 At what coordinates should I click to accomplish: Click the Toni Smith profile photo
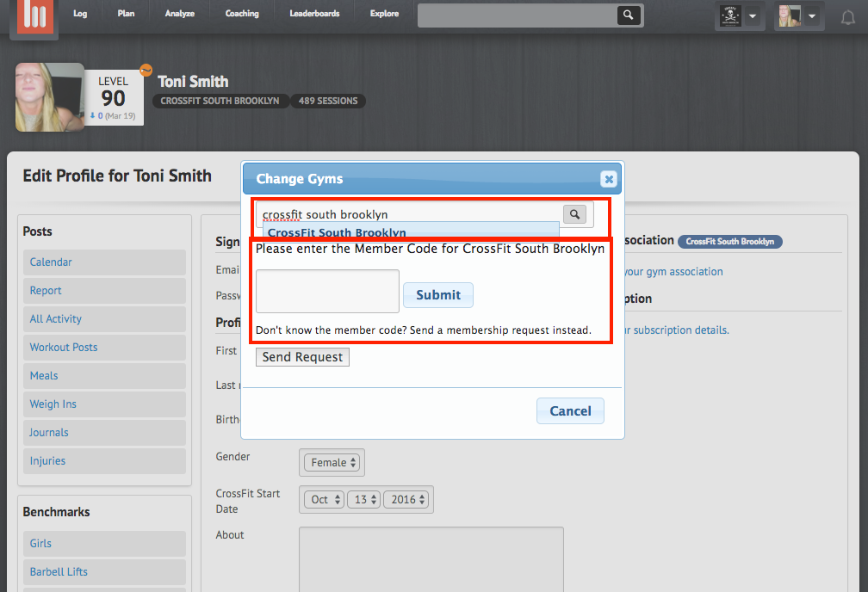(50, 97)
